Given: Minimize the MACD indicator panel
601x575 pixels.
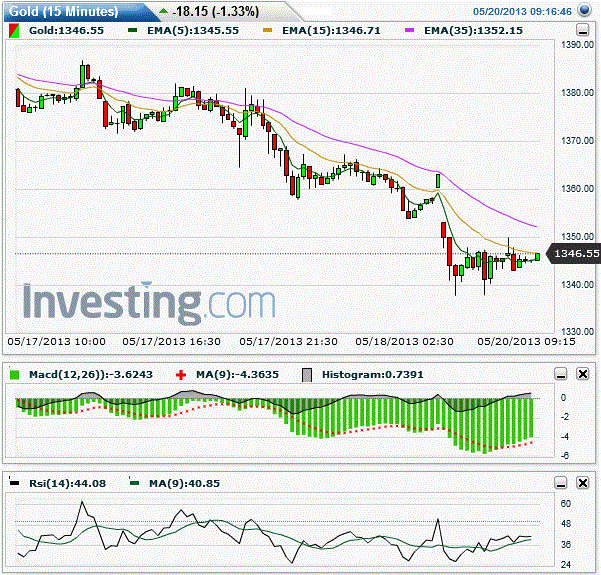Looking at the screenshot, I should pos(561,373).
